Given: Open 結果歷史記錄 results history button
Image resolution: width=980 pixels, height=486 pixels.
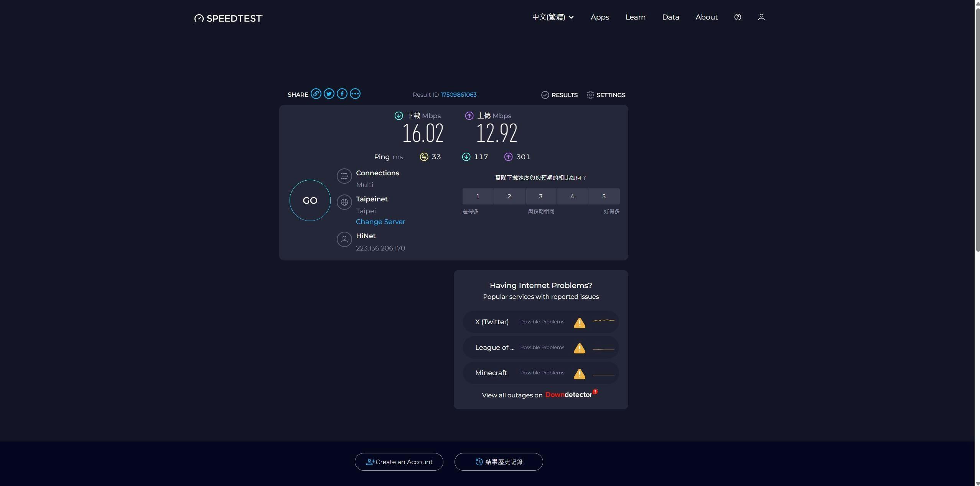Looking at the screenshot, I should 499,462.
